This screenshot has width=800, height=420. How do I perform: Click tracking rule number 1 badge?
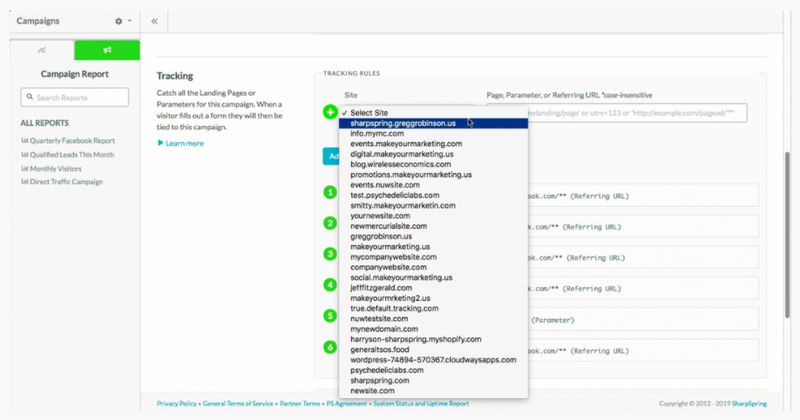pos(330,192)
